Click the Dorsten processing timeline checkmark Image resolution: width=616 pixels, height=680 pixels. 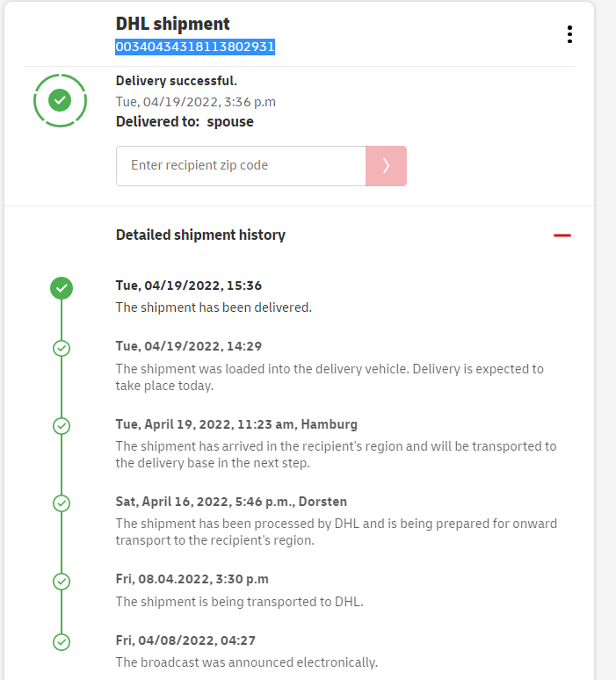(x=62, y=503)
